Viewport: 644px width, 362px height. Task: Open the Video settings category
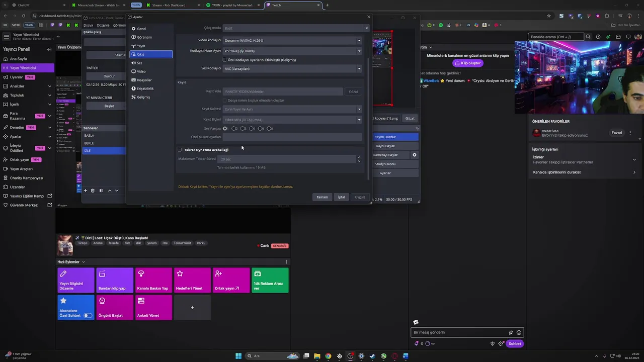click(151, 71)
